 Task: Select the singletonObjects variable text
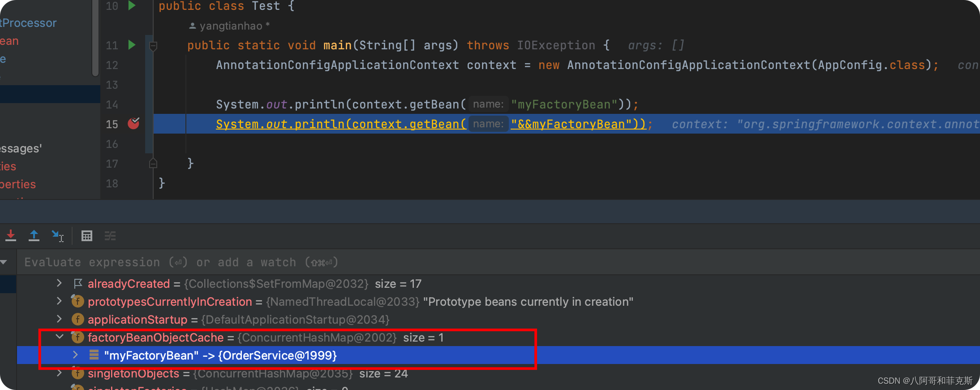pos(133,373)
